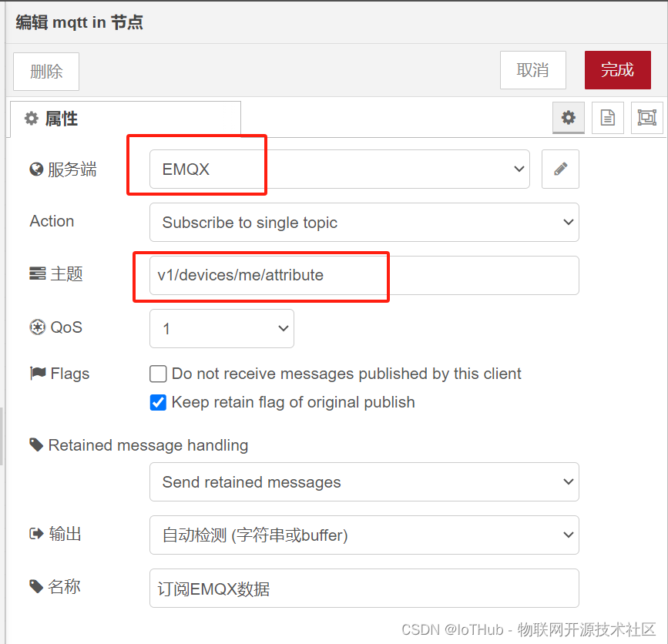
Task: Uncheck Keep retain flag of original publish
Action: pyautogui.click(x=158, y=402)
